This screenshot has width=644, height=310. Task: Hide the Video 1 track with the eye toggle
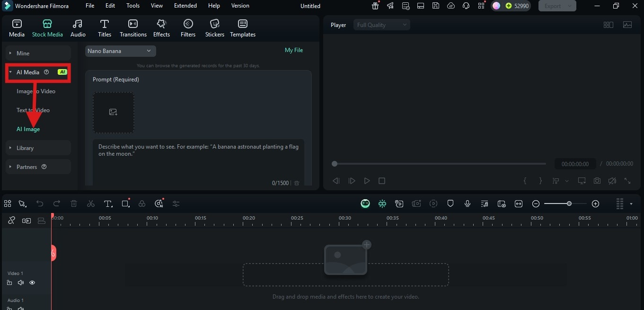pos(32,283)
